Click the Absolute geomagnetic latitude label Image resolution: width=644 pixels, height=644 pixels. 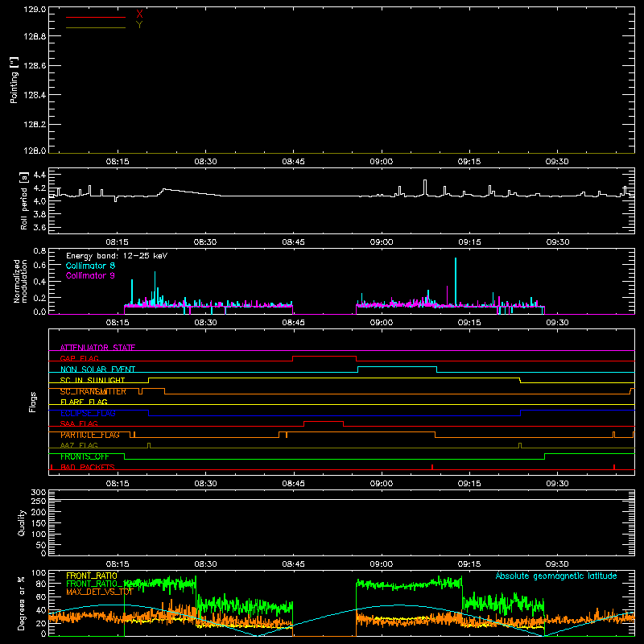(556, 576)
